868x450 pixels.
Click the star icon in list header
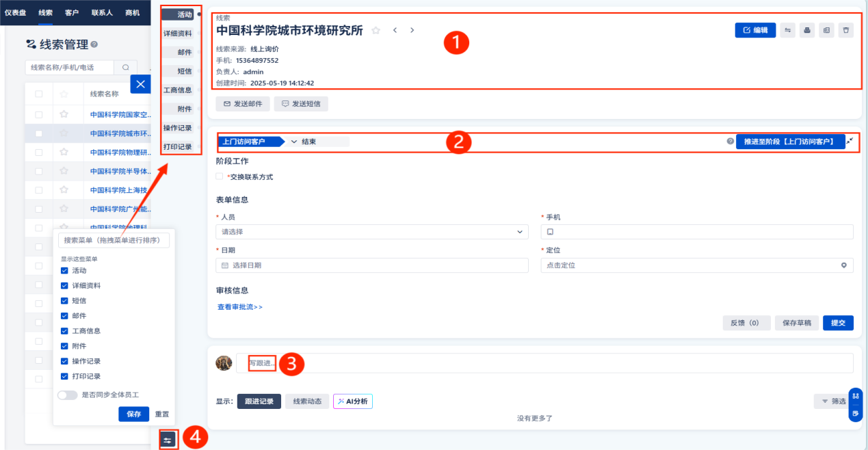(64, 94)
